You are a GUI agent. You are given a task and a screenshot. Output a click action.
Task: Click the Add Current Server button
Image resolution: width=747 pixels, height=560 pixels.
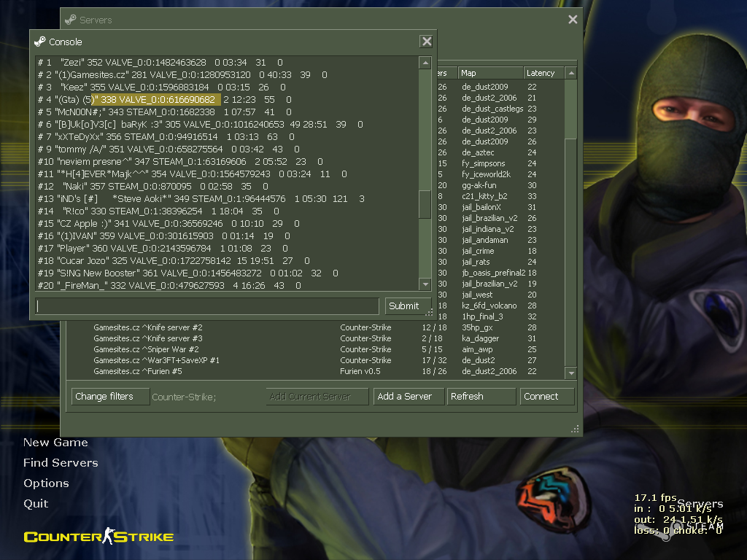(317, 396)
